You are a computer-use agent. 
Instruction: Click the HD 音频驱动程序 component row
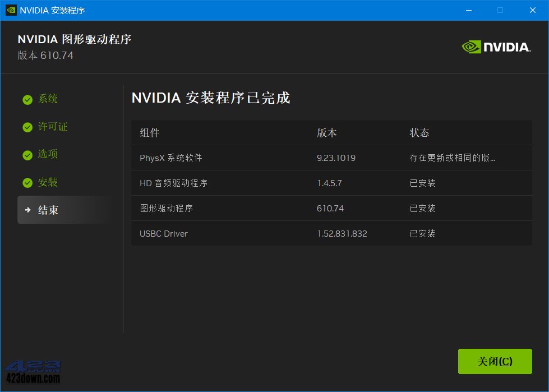331,183
